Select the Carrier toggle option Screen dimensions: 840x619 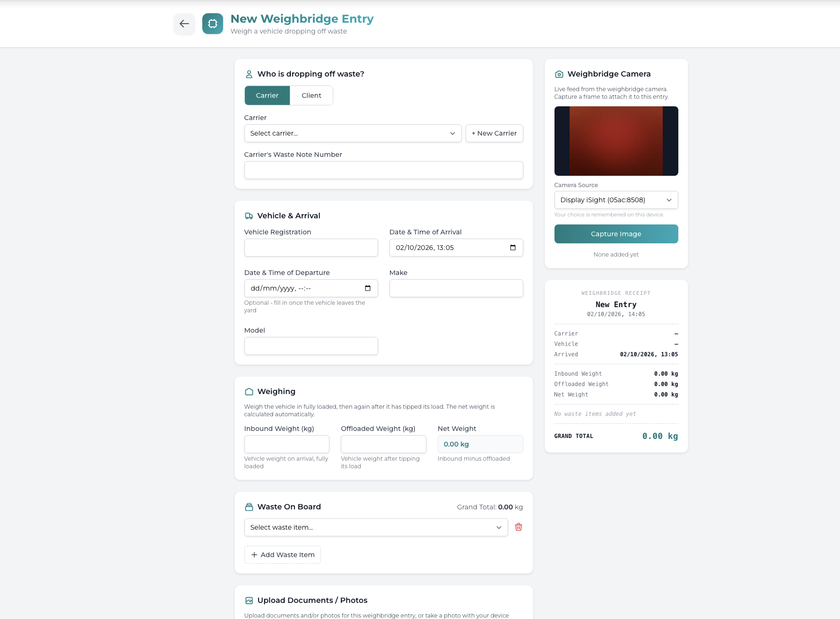(x=267, y=95)
